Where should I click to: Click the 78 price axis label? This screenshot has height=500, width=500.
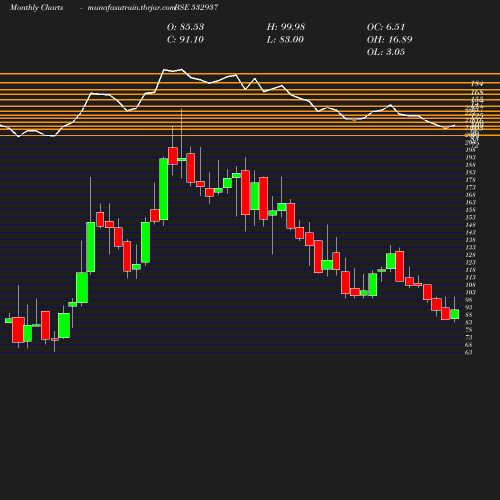click(x=469, y=330)
